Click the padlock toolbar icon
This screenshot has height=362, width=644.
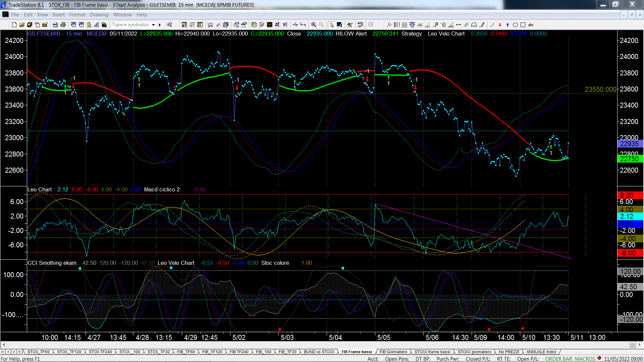tap(89, 25)
